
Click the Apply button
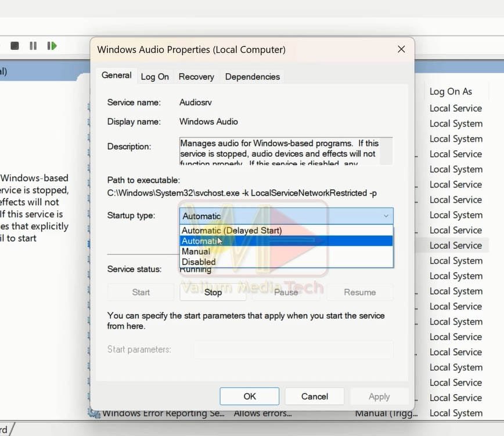tap(379, 396)
